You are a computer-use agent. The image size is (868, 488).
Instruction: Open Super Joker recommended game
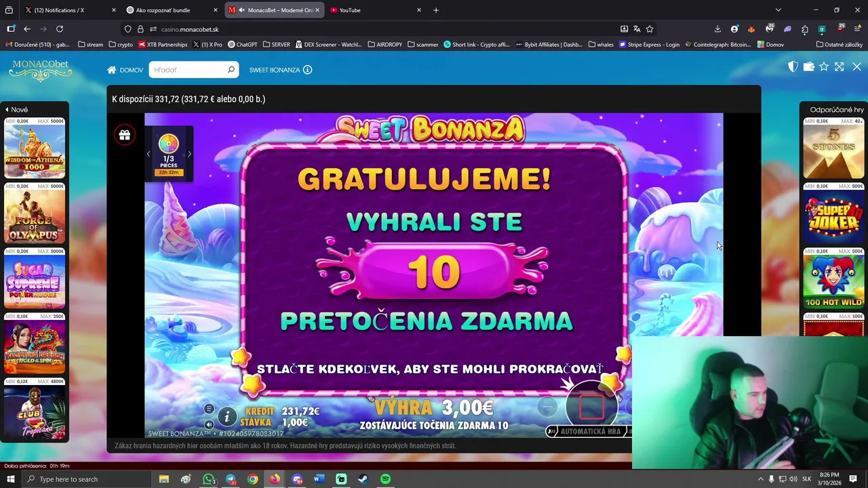(x=833, y=213)
